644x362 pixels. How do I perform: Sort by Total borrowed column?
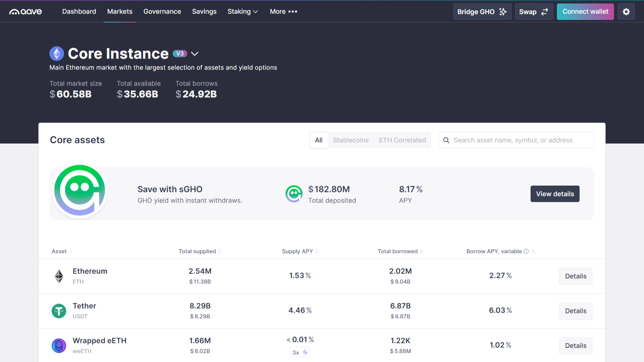click(x=400, y=251)
